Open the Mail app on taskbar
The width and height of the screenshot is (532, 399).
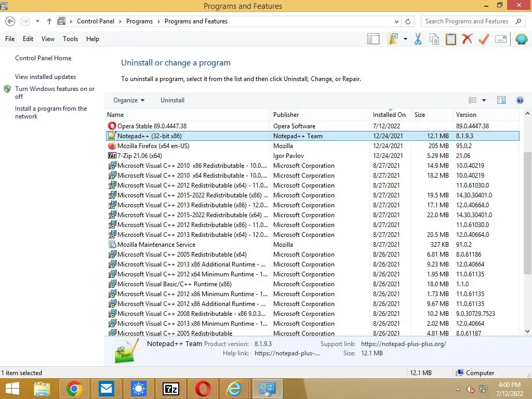coord(107,389)
